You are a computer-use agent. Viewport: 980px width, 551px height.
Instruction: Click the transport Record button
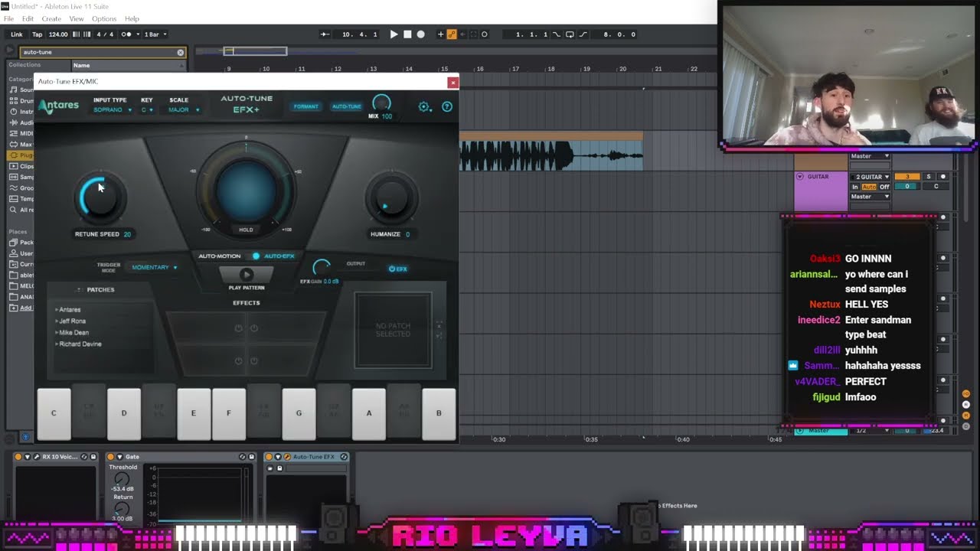tap(420, 34)
